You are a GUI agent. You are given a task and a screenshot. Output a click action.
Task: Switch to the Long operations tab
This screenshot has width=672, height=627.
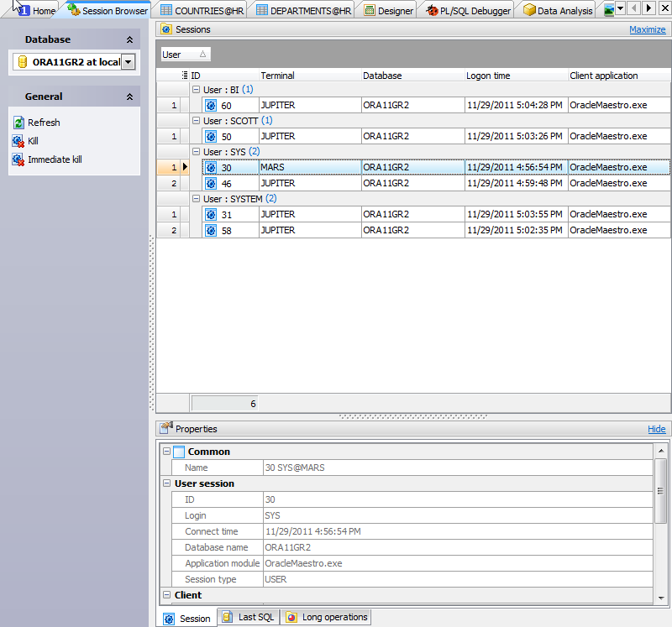pos(326,616)
